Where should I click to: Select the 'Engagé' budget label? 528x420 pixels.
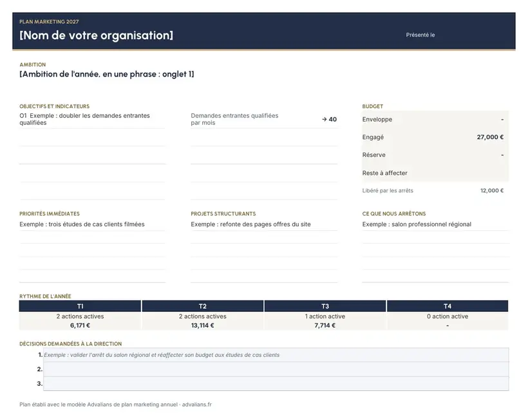point(373,137)
